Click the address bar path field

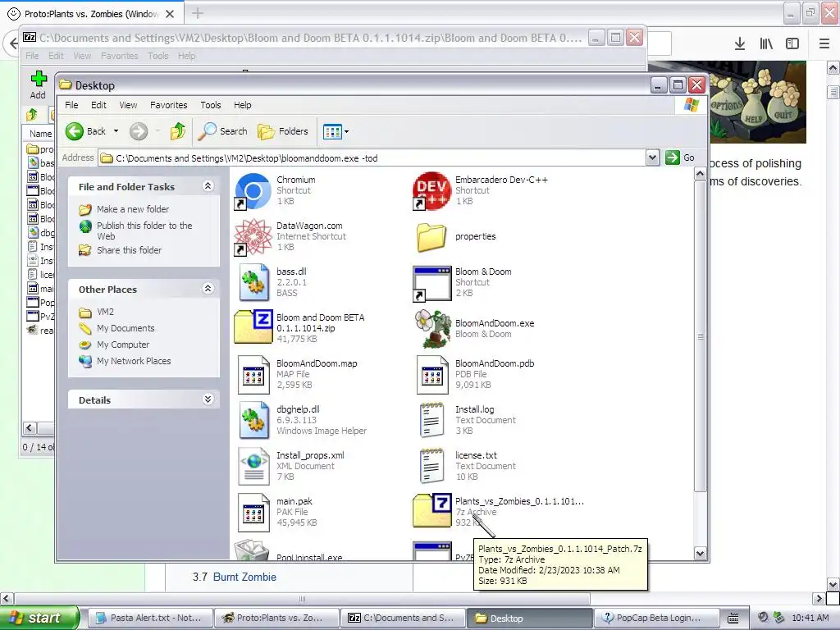click(x=373, y=158)
